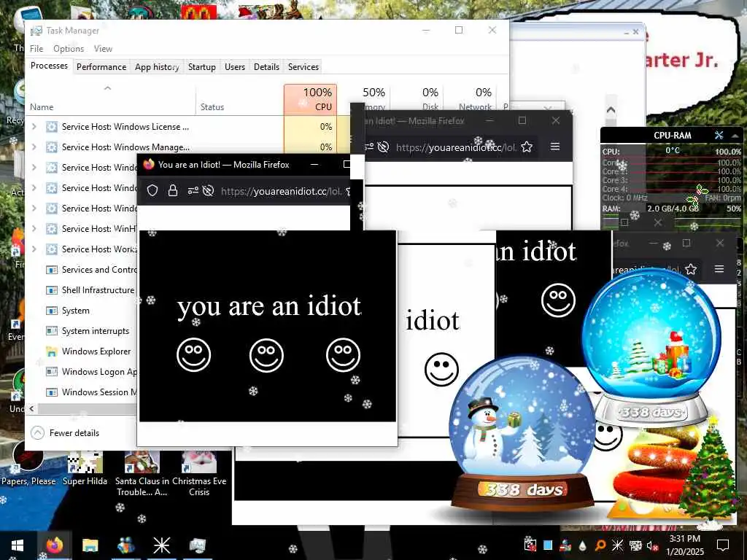Screen dimensions: 747x560
Task: Click star bookmark icon in rightmost Firefox window
Action: (691, 269)
